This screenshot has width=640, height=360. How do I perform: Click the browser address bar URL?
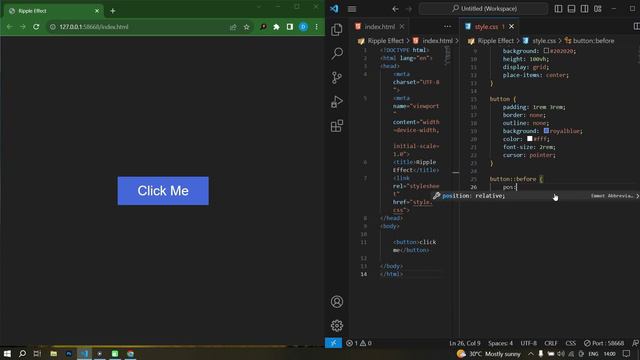point(94,27)
